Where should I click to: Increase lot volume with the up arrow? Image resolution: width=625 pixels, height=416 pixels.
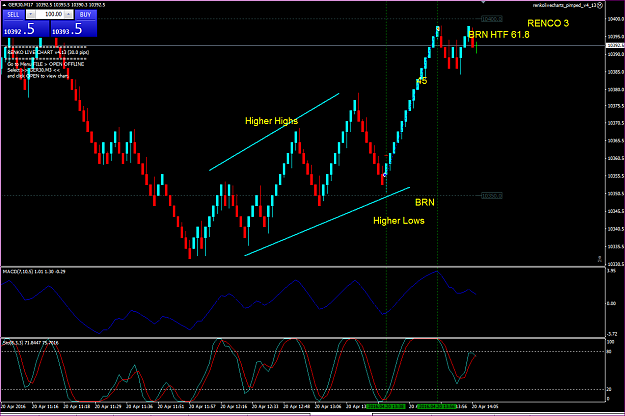coord(69,14)
